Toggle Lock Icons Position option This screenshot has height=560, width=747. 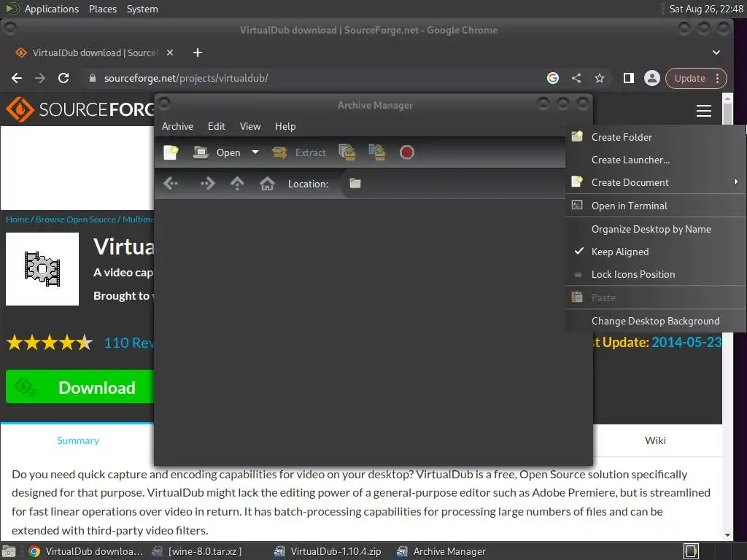click(656, 274)
